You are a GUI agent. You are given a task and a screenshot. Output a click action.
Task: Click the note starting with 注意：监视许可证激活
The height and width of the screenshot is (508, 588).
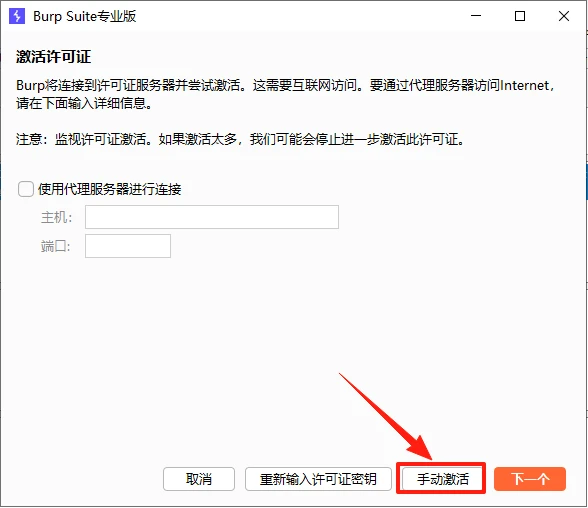[241, 139]
